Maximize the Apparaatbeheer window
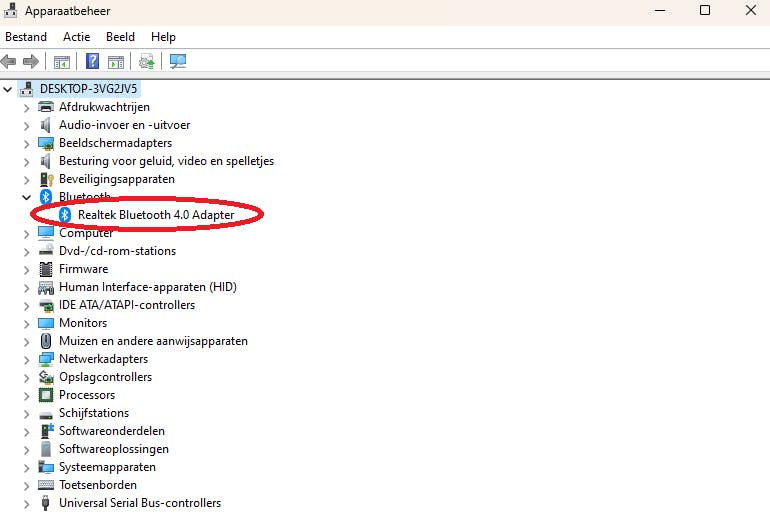The image size is (770, 518). click(705, 10)
